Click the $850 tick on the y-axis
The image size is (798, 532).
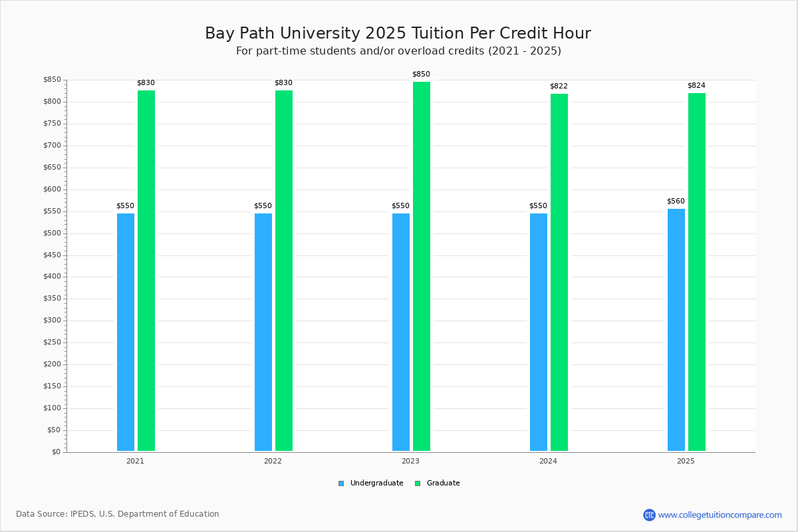[x=53, y=78]
